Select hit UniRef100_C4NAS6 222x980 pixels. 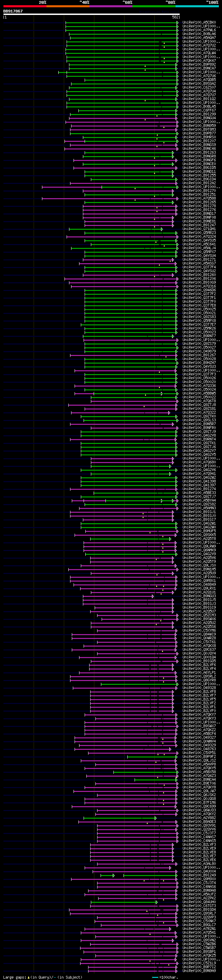click(199, 886)
